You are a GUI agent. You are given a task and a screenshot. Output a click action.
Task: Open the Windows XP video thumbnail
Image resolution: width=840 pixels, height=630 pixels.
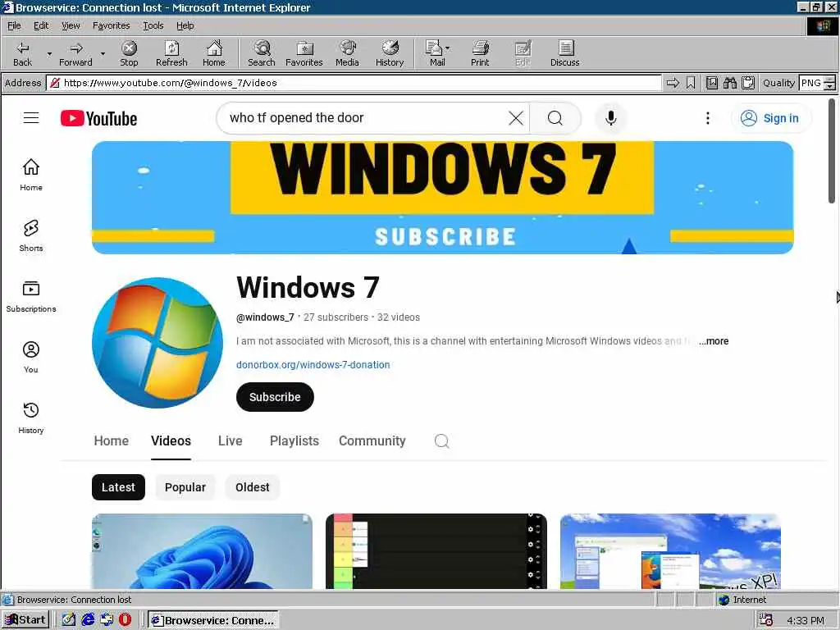(670, 551)
